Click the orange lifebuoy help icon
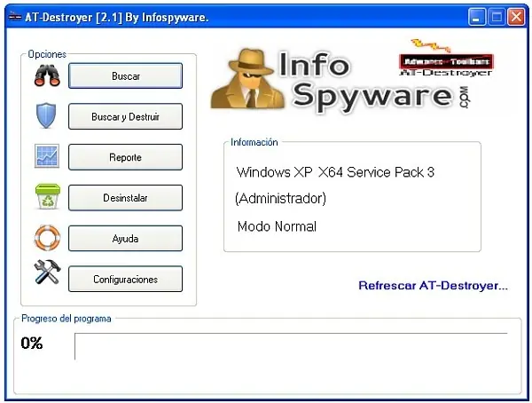532x403 pixels. (47, 238)
